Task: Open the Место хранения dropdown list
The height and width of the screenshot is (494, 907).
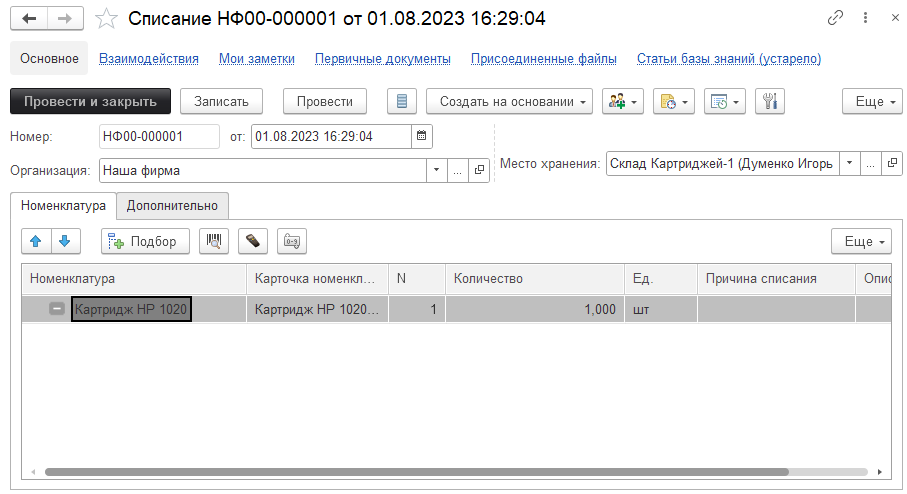Action: tap(849, 163)
